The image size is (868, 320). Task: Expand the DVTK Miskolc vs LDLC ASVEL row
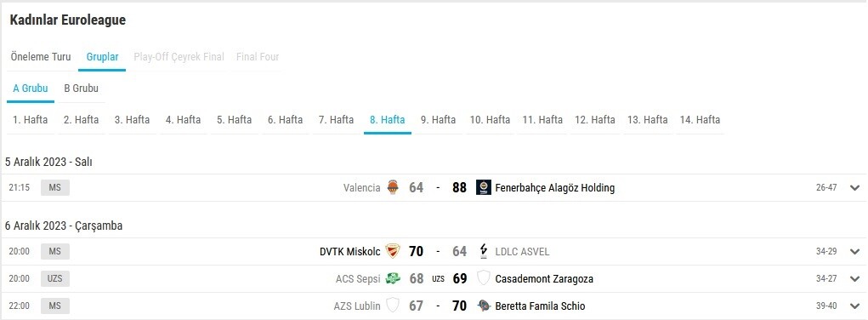(854, 251)
